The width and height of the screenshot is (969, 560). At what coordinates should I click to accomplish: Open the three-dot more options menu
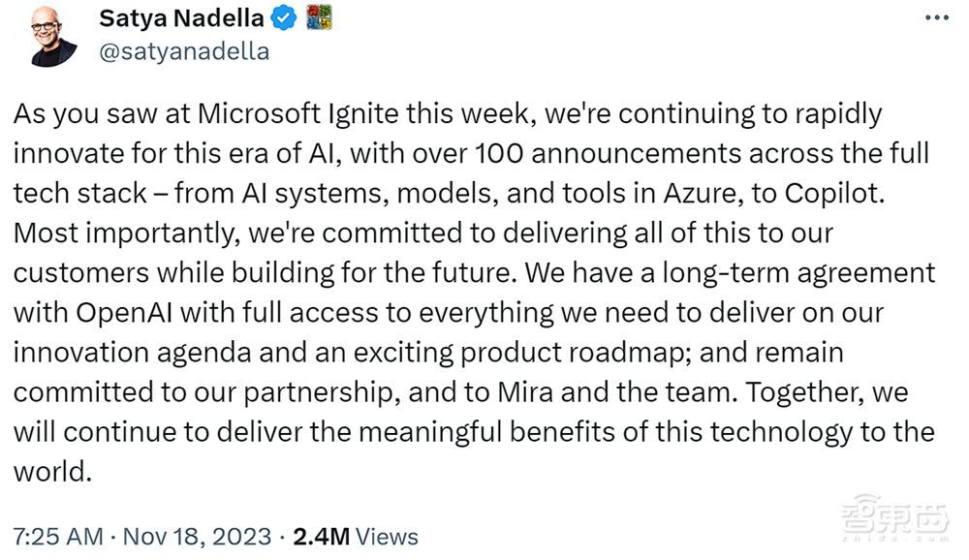(x=936, y=17)
